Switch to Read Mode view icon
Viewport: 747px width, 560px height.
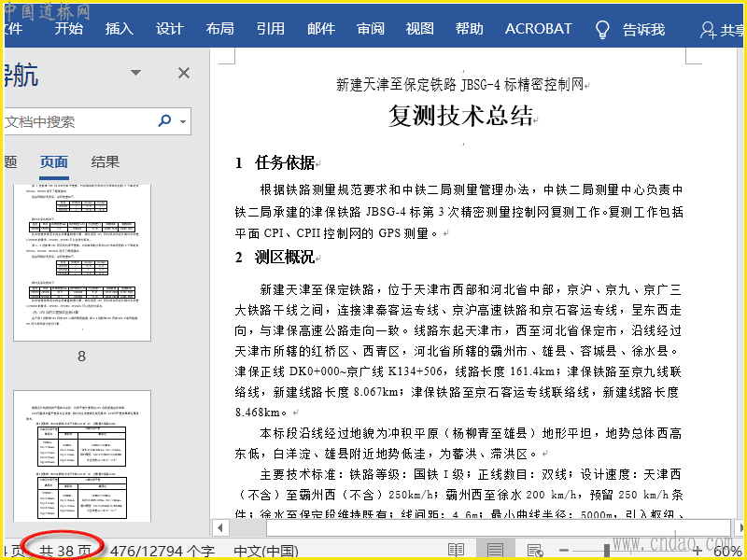coord(456,551)
